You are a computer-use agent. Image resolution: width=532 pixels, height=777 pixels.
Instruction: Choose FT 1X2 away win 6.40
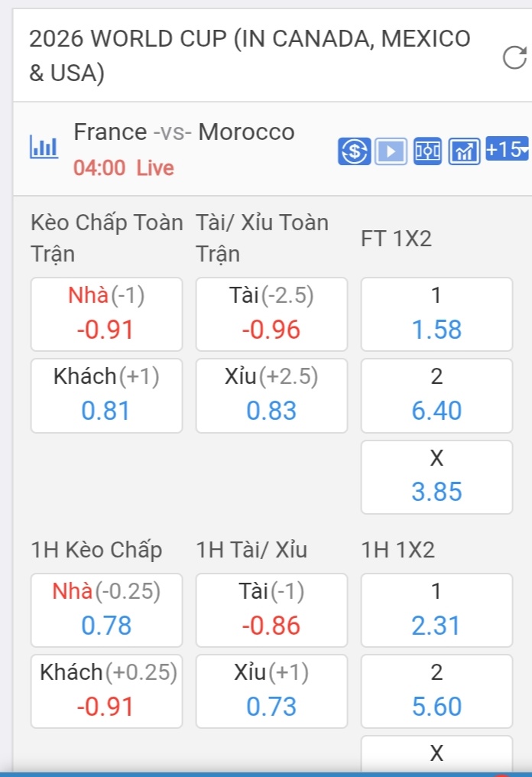pyautogui.click(x=436, y=395)
